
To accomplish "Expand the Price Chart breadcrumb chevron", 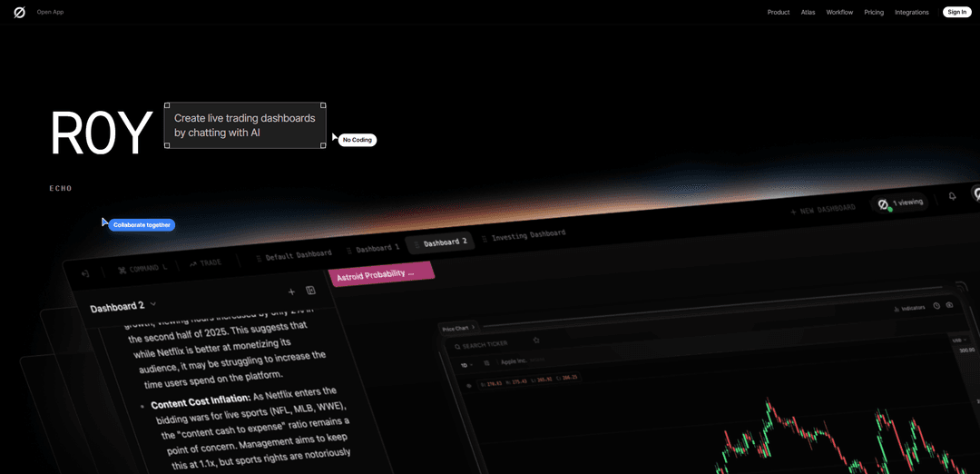I will (474, 328).
